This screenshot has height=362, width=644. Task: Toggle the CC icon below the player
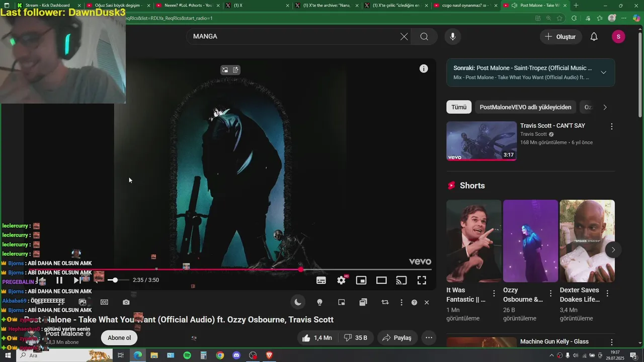click(x=104, y=302)
